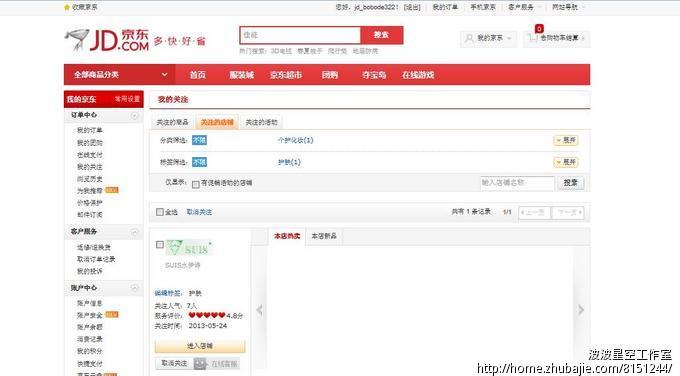680x376 pixels.
Task: Open 手机京东 in the top bar
Action: tap(483, 7)
